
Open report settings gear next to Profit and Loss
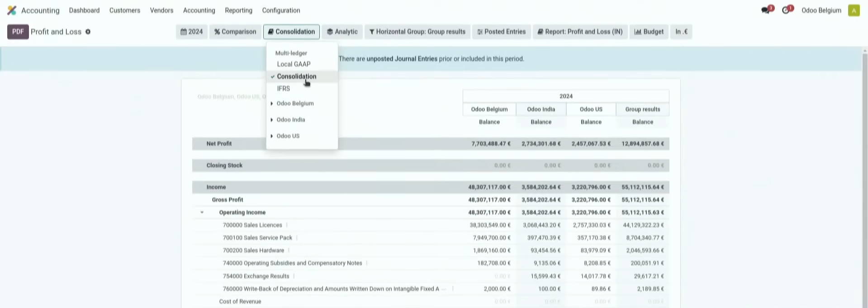pyautogui.click(x=88, y=32)
